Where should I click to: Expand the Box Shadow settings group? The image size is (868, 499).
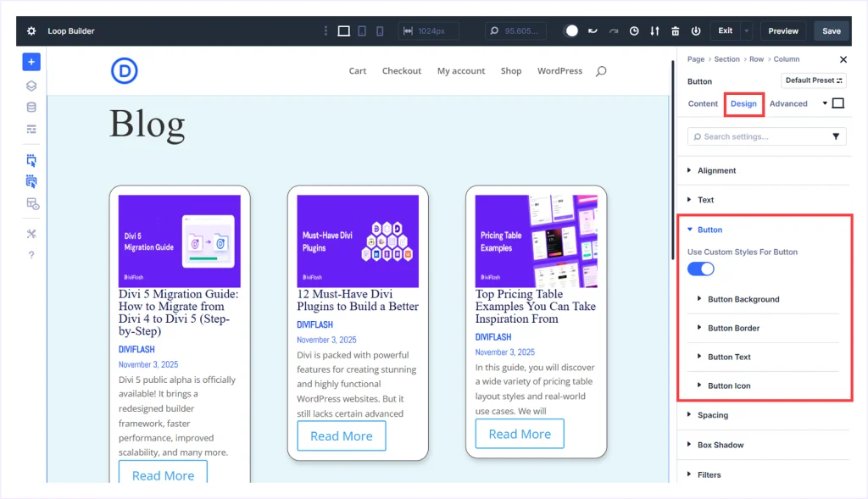[x=721, y=445]
